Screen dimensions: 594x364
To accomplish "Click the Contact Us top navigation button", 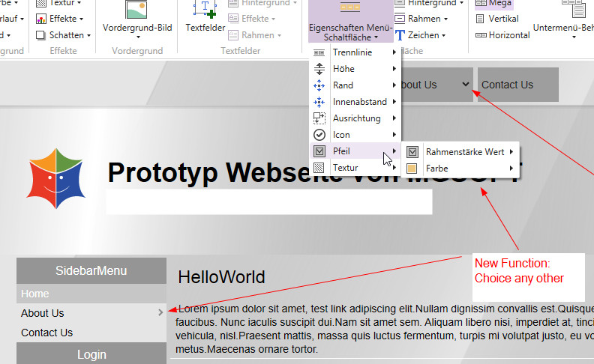I will click(x=508, y=85).
